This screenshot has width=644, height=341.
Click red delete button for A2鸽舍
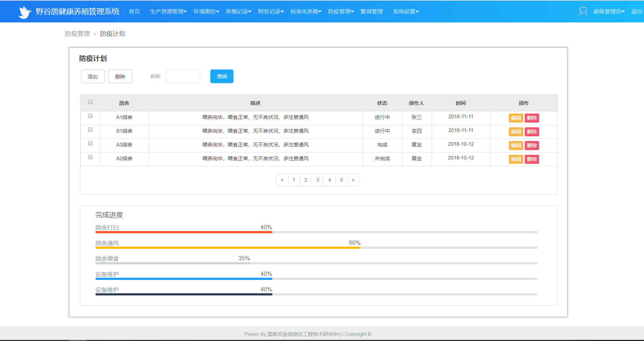click(532, 159)
